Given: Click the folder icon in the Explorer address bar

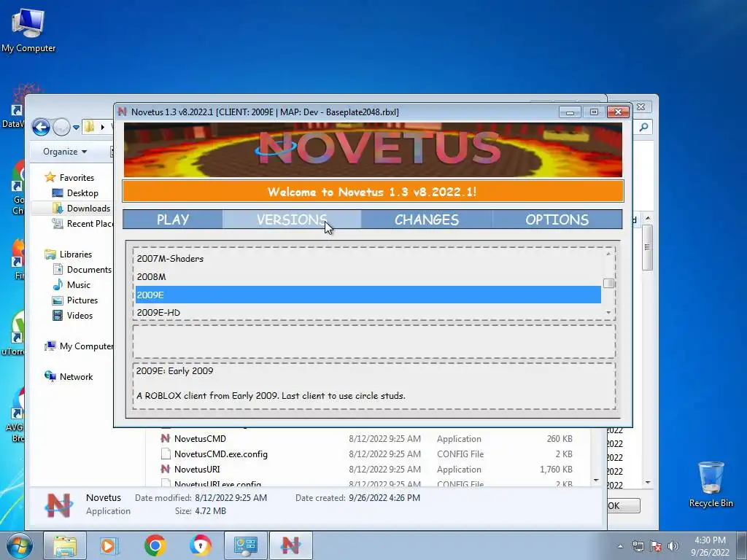Looking at the screenshot, I should pyautogui.click(x=89, y=127).
